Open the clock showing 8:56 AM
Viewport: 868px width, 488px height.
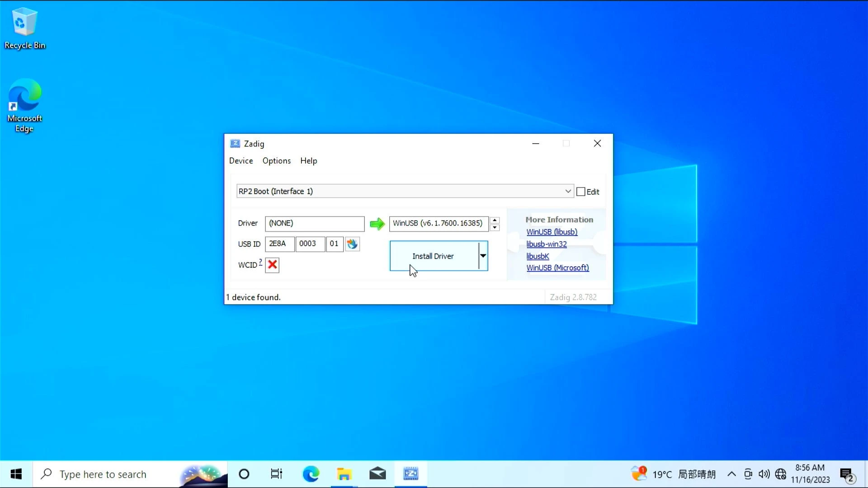tap(810, 474)
